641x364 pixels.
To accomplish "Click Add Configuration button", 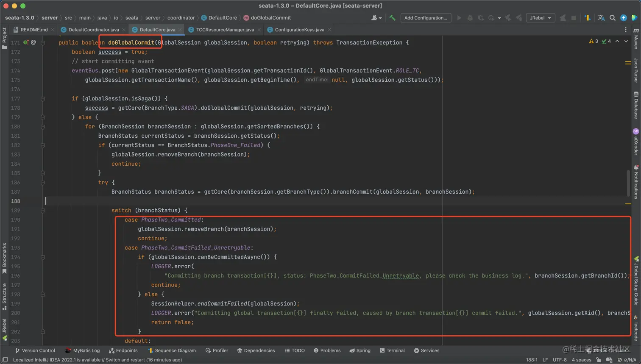I will pyautogui.click(x=426, y=18).
